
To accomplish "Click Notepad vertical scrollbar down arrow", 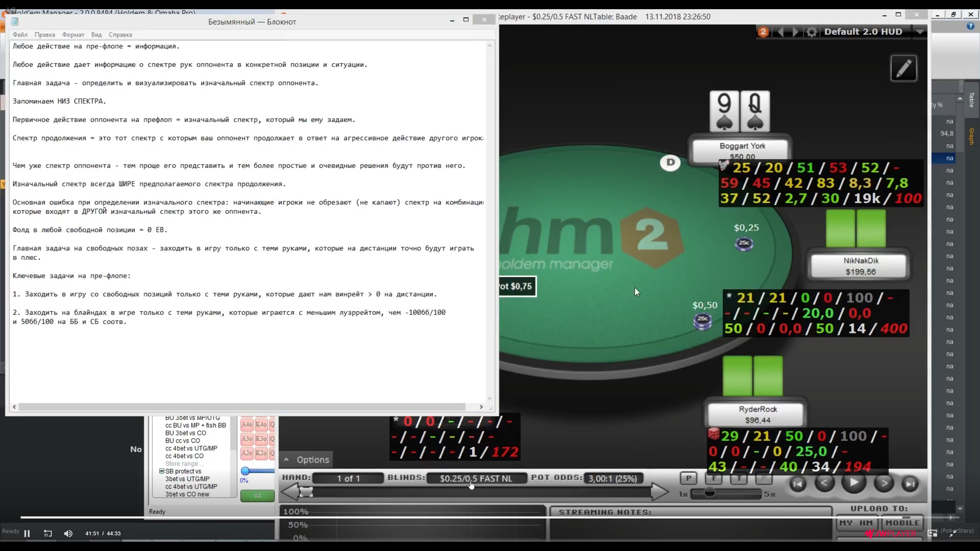I will pyautogui.click(x=490, y=398).
